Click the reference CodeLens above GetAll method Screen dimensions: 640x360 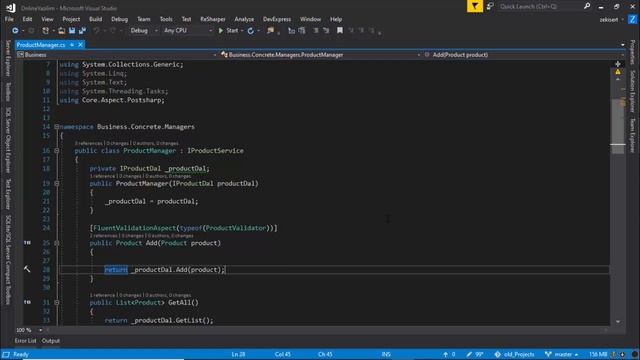click(102, 295)
